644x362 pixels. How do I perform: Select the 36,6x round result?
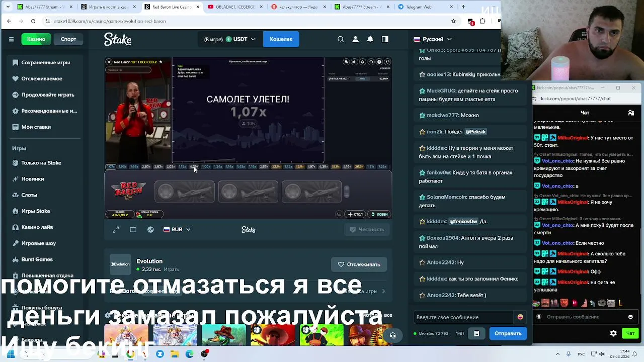(x=359, y=166)
